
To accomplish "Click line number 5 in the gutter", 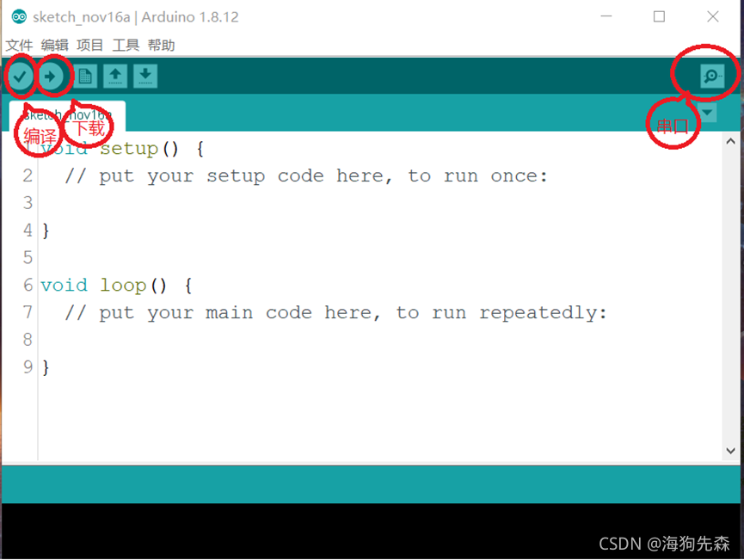I will [28, 258].
